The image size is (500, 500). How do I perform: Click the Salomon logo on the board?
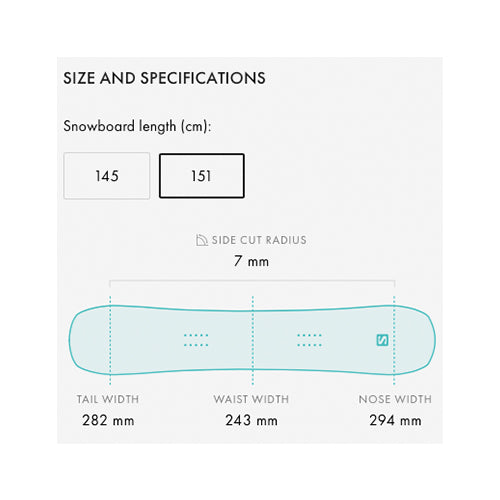[382, 340]
